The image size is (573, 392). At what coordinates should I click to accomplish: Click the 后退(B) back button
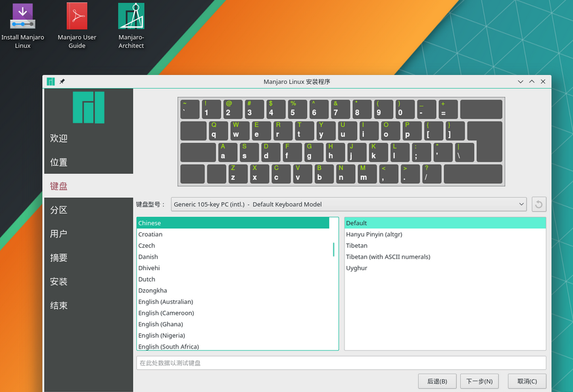click(437, 381)
